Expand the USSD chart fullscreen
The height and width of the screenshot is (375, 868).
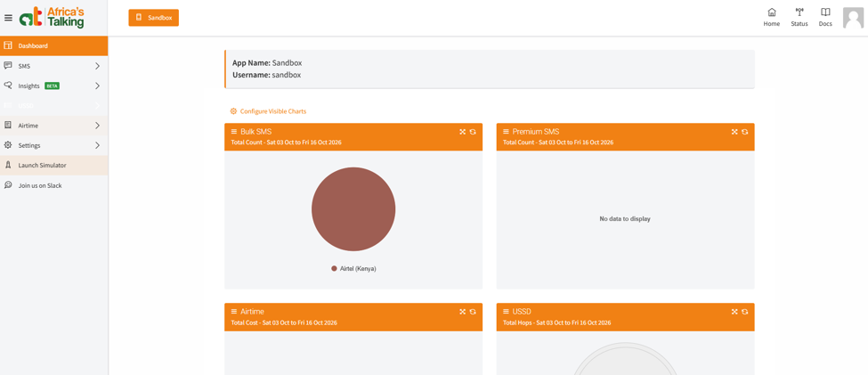734,312
